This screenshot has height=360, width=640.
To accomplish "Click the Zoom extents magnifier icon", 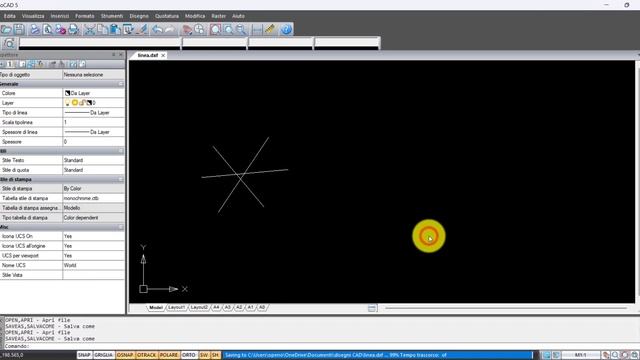I will click(216, 29).
